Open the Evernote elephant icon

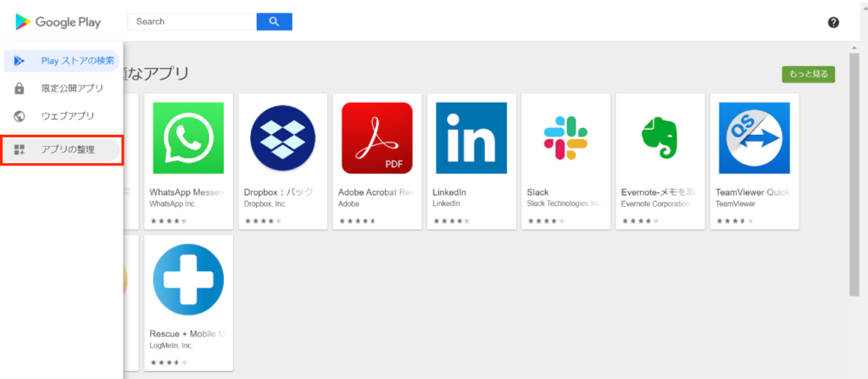point(659,138)
